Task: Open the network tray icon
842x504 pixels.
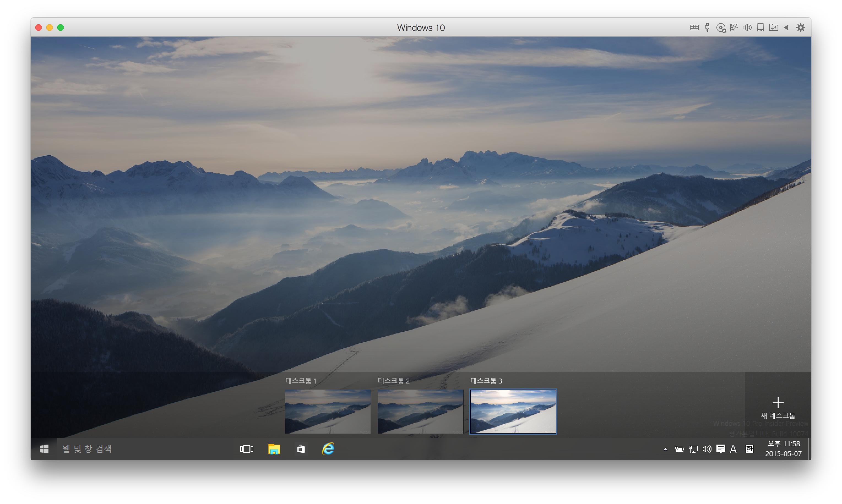Action: point(693,449)
